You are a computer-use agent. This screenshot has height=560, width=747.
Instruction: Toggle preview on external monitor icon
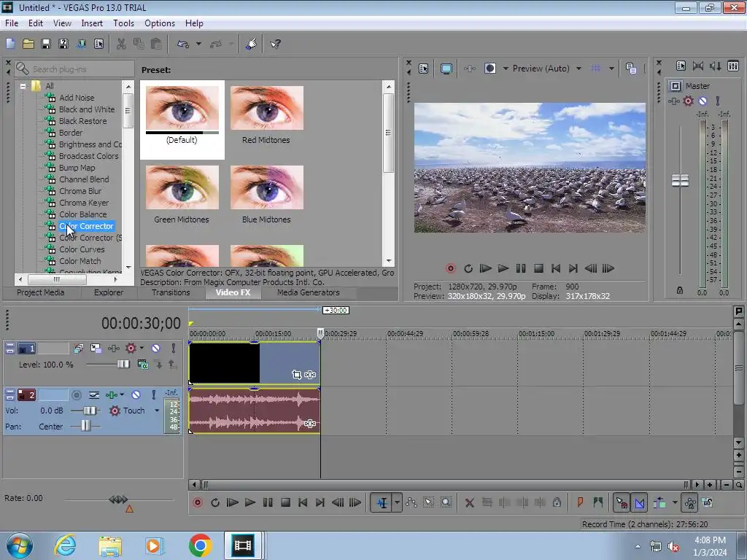click(x=446, y=69)
